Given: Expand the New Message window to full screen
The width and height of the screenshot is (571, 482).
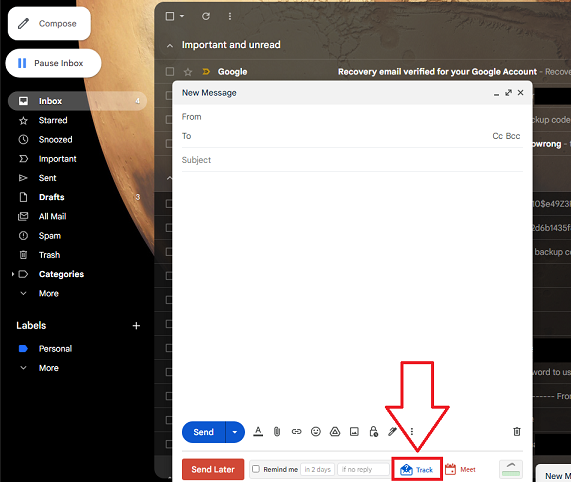Looking at the screenshot, I should 508,93.
